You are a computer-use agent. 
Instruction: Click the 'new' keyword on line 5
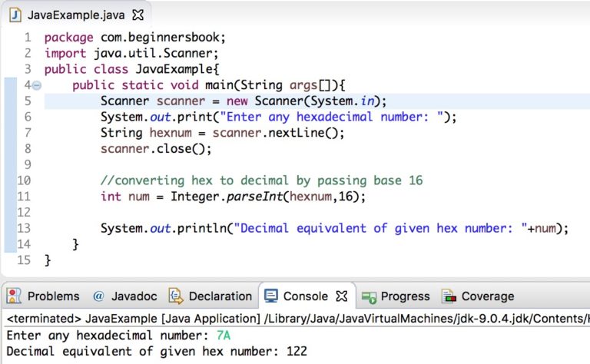[x=237, y=101]
